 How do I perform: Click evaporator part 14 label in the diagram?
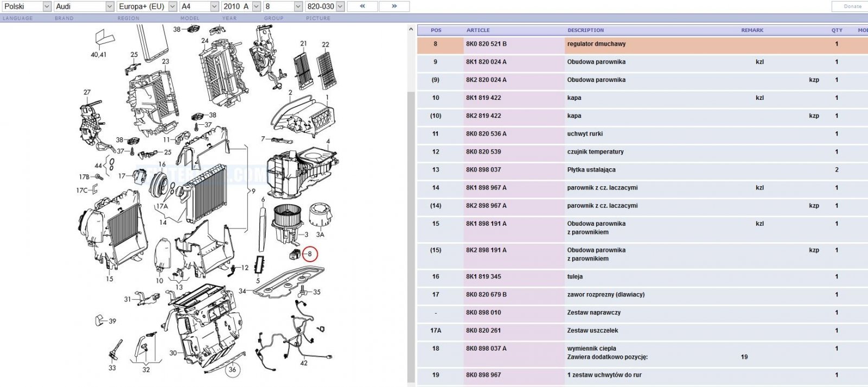(x=163, y=222)
